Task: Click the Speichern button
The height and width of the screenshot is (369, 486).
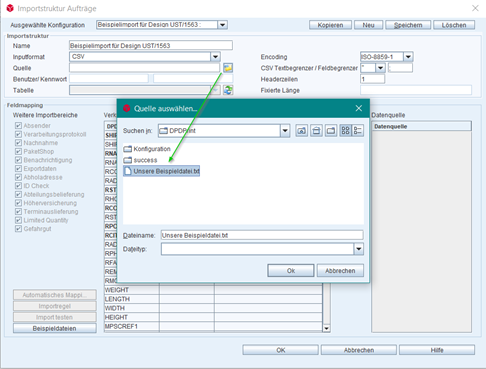Action: (408, 25)
